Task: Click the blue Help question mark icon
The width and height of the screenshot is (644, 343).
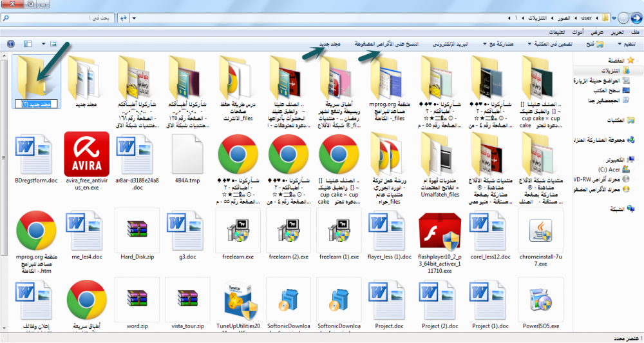Action: [10, 44]
